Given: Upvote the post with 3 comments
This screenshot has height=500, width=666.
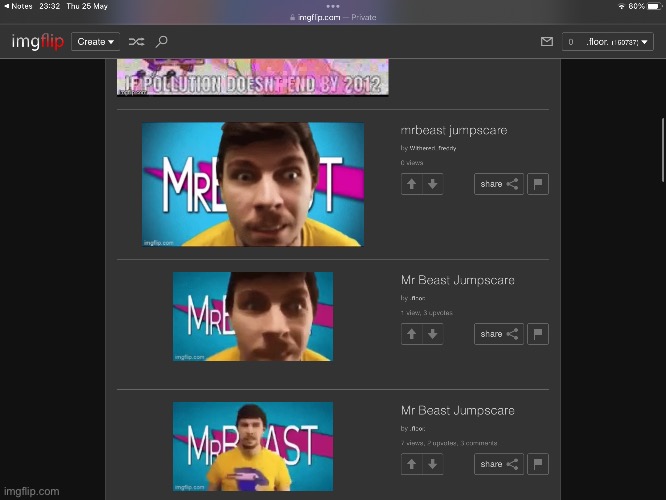Looking at the screenshot, I should coord(411,464).
